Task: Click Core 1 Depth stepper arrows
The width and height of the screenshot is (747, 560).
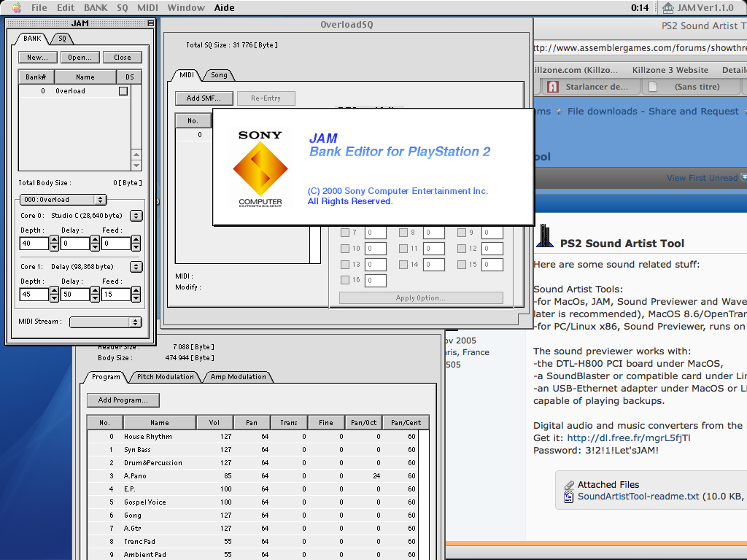Action: (54, 295)
